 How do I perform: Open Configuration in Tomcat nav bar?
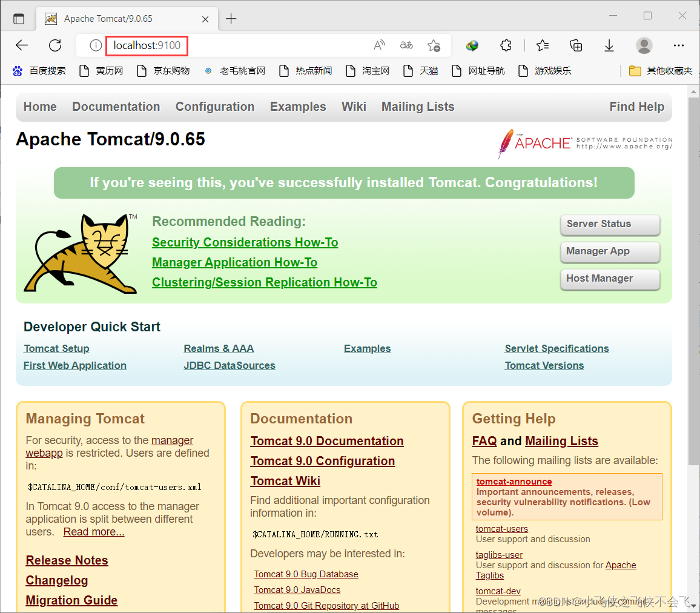[215, 107]
